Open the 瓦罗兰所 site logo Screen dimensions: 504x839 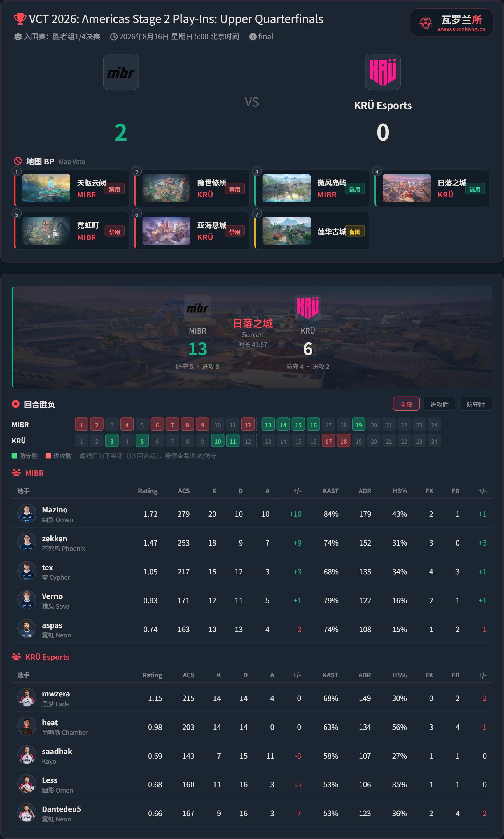click(451, 22)
